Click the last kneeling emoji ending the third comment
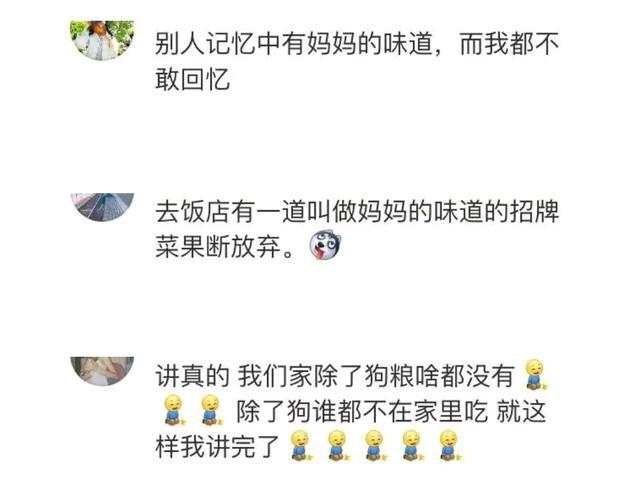This screenshot has height=483, width=640. [449, 446]
